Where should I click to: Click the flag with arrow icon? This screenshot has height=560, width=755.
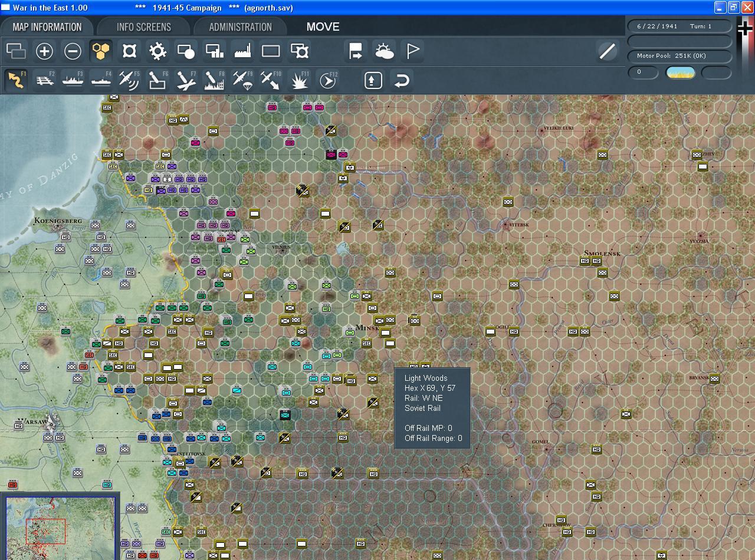pyautogui.click(x=356, y=51)
